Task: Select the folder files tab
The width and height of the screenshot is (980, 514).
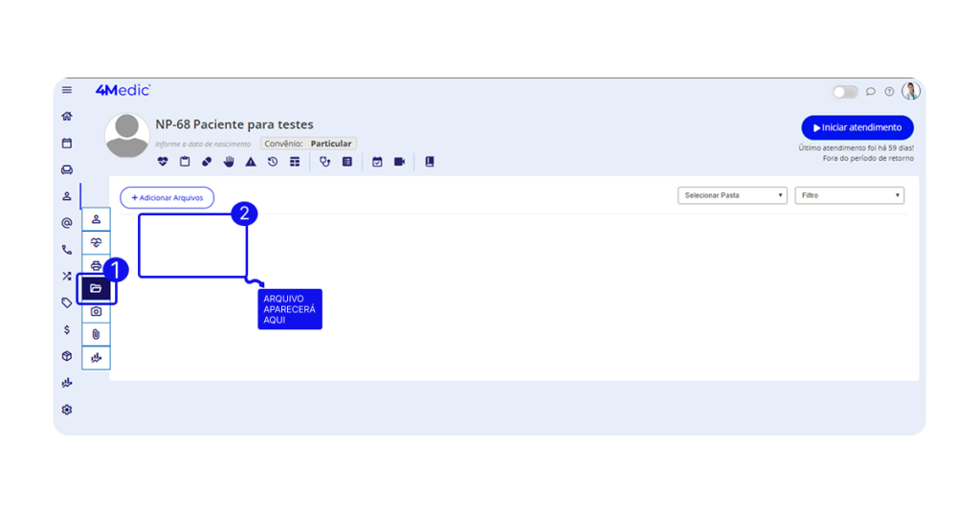Action: [96, 288]
